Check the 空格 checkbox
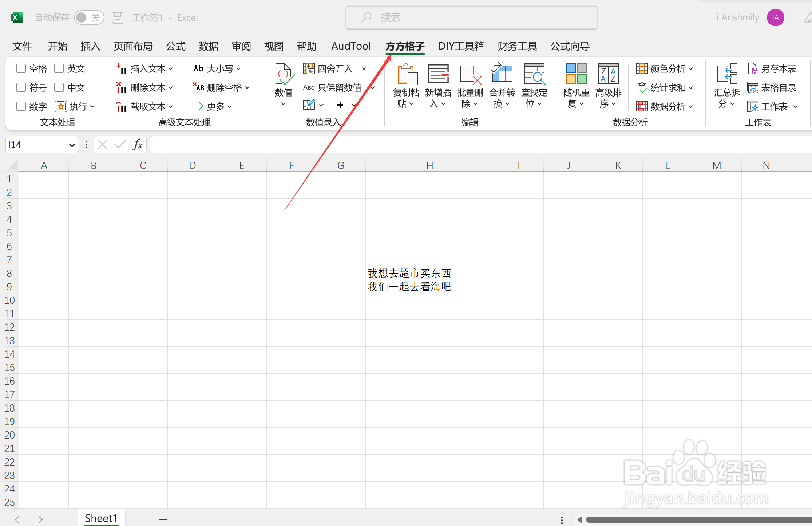This screenshot has height=526, width=812. [x=21, y=68]
